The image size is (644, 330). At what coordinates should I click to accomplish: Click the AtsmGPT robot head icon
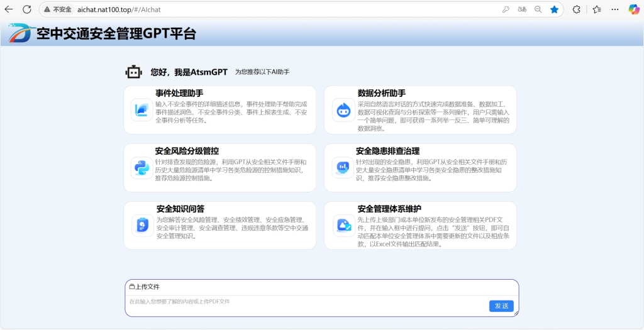(133, 72)
